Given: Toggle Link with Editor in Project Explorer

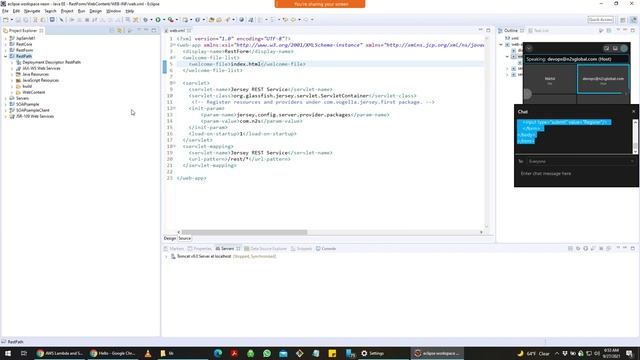Looking at the screenshot, I should [120, 31].
